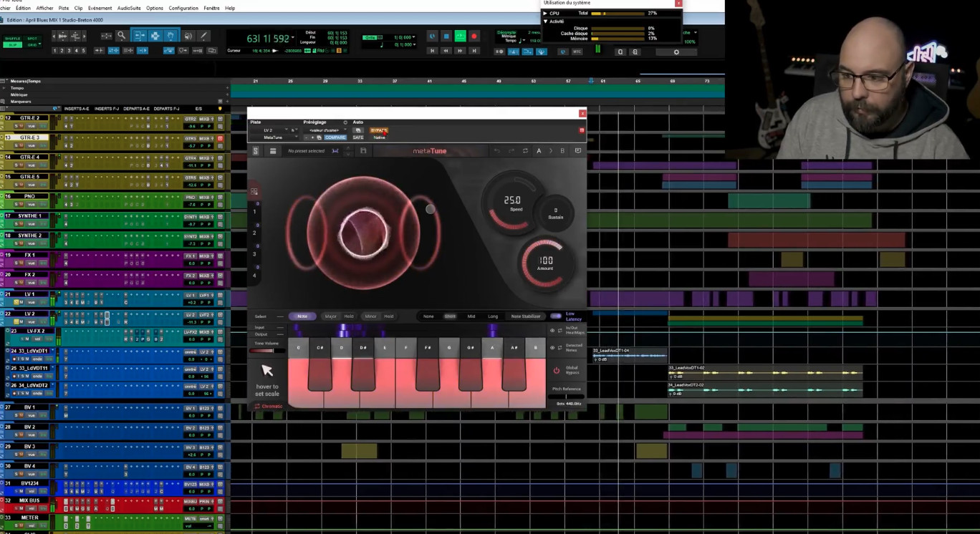Toggle the Low Latency switch

tap(556, 316)
